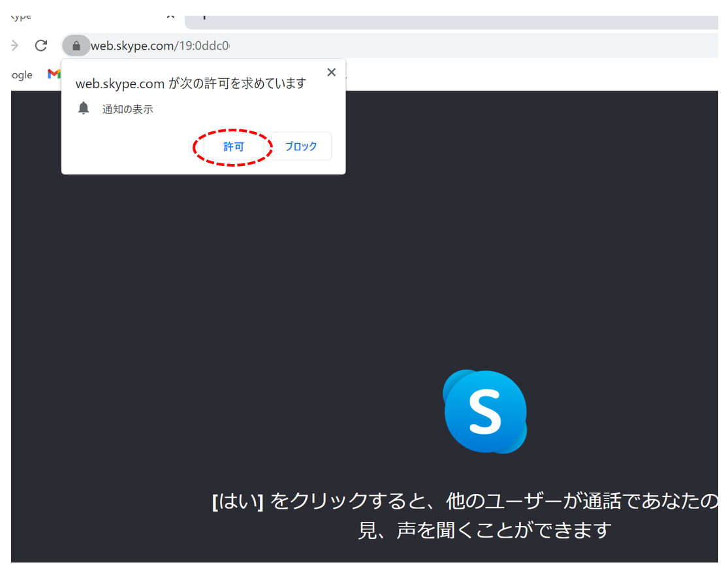Click the ブロック (Block) button
This screenshot has width=728, height=571.
tap(301, 146)
